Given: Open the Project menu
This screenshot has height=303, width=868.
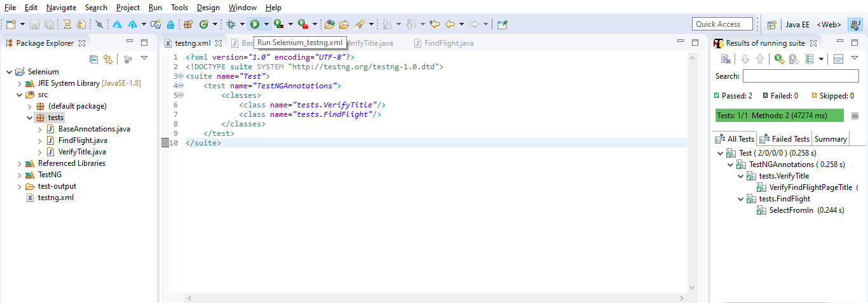Looking at the screenshot, I should 128,8.
